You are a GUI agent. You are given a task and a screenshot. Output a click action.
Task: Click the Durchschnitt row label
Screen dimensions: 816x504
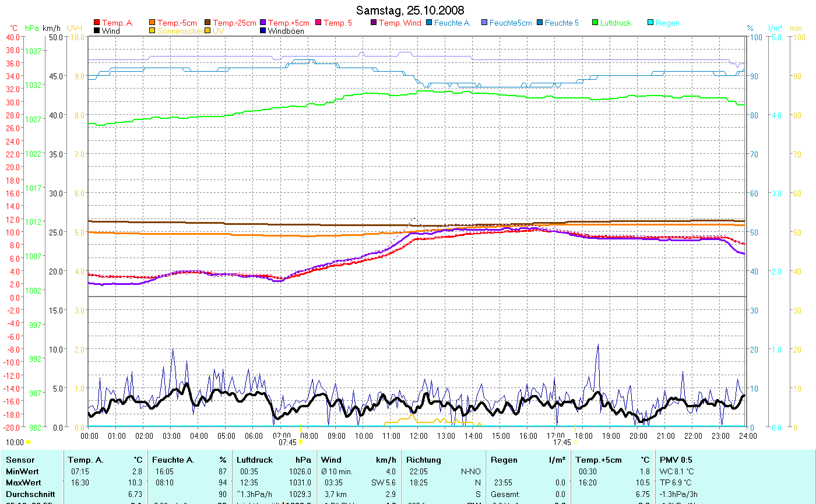pyautogui.click(x=30, y=494)
